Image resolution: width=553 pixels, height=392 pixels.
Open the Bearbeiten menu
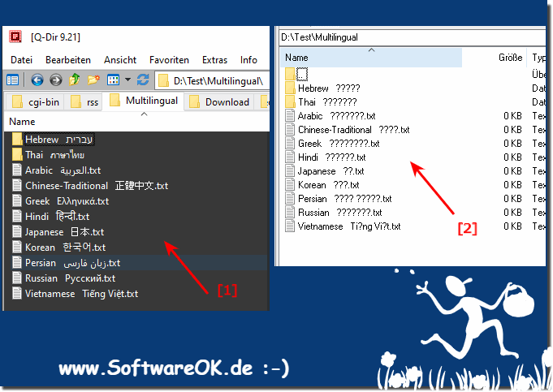68,60
